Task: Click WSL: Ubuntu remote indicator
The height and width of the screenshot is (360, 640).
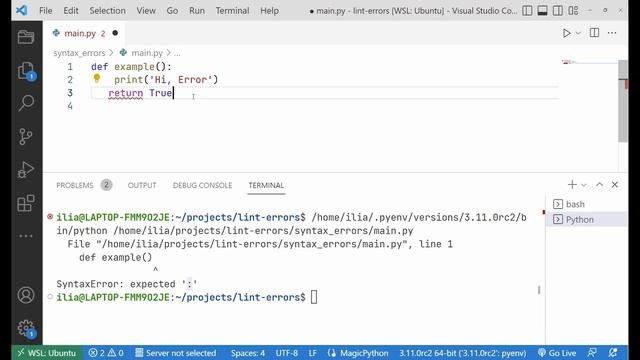Action: [x=47, y=353]
